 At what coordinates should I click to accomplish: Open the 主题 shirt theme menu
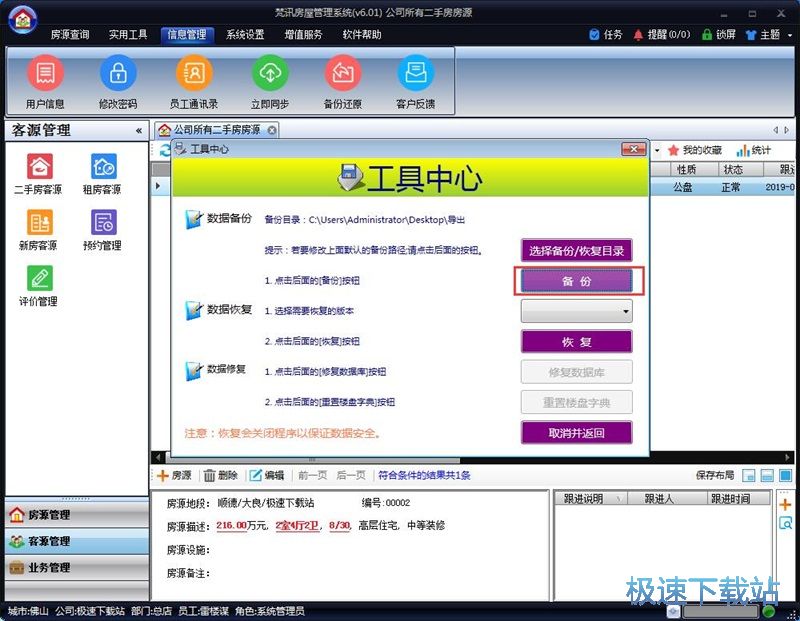coord(751,35)
